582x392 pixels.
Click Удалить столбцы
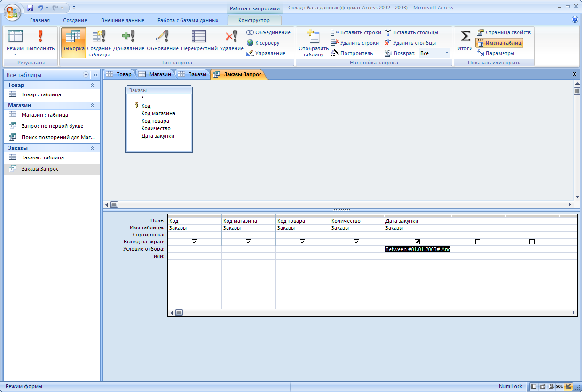tap(410, 43)
